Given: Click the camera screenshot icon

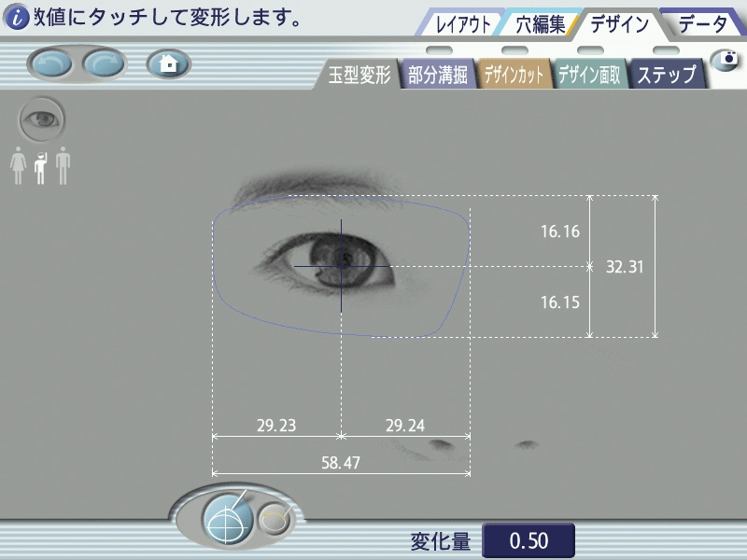Looking at the screenshot, I should (726, 59).
